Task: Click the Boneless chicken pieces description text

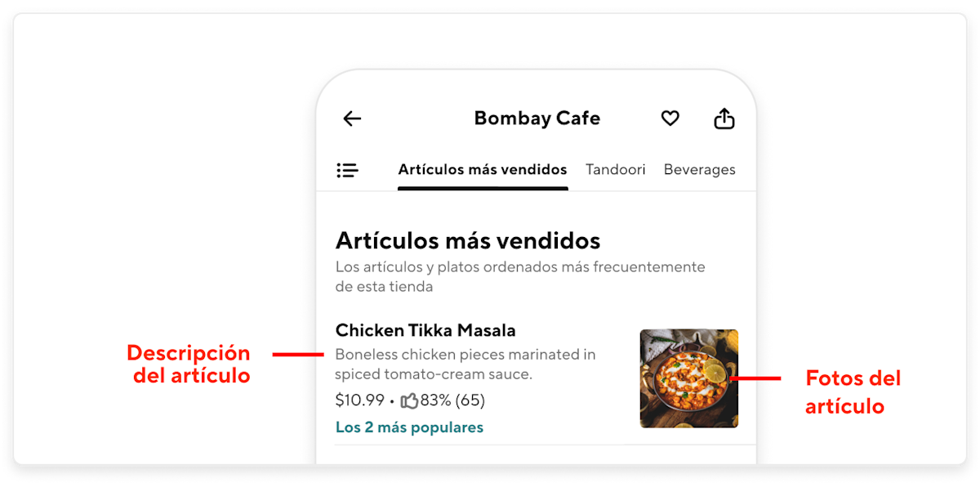Action: [x=465, y=365]
